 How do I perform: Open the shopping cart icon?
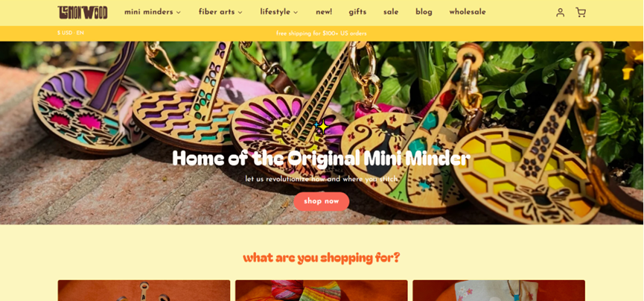point(581,13)
